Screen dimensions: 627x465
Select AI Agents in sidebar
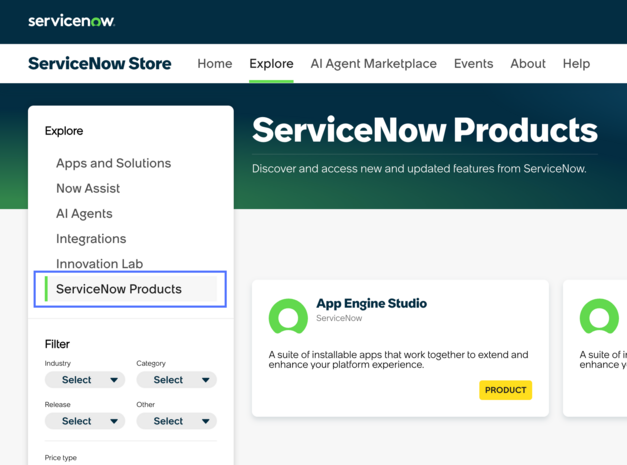pos(84,214)
